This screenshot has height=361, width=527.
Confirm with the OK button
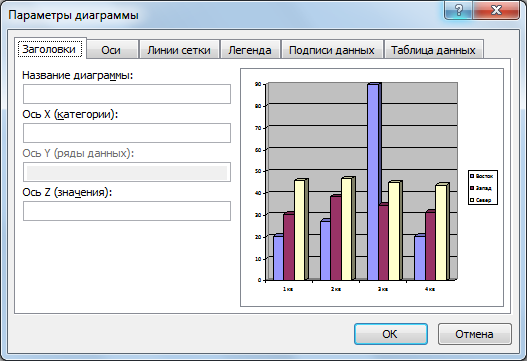(391, 334)
